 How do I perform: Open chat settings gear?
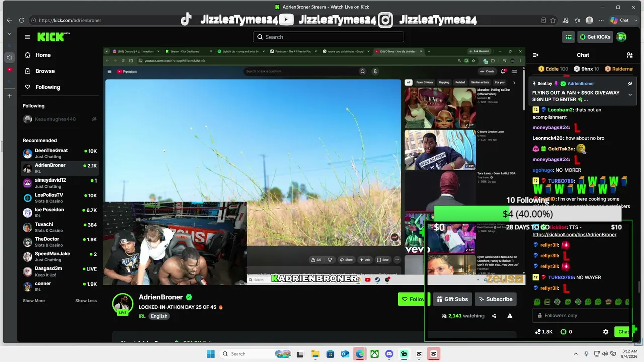[606, 332]
